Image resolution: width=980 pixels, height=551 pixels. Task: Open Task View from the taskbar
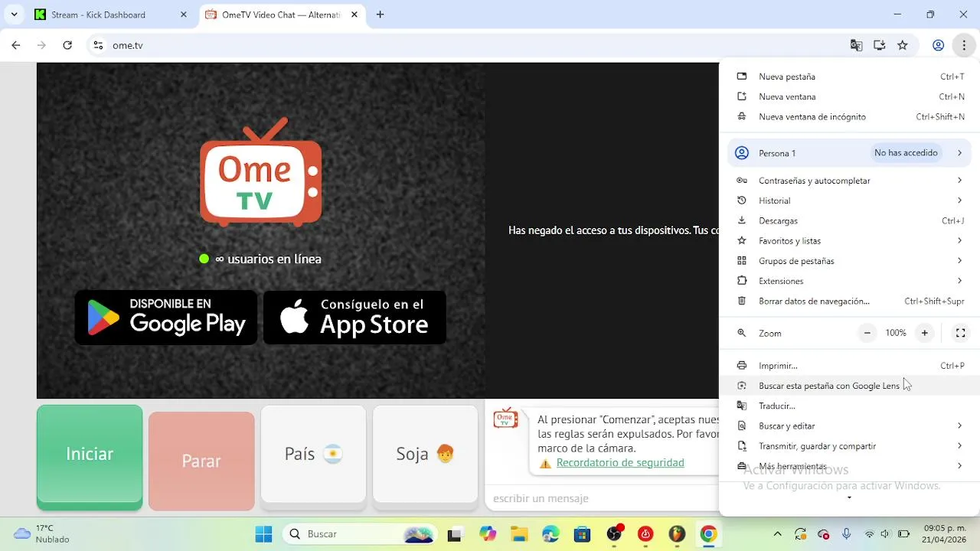tap(456, 534)
